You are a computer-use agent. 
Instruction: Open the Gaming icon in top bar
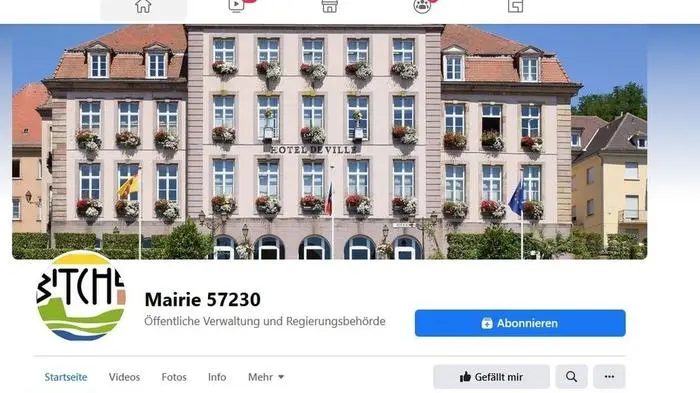click(x=515, y=6)
